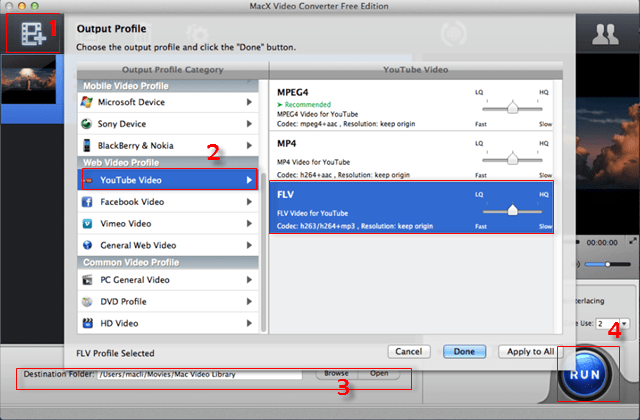Image resolution: width=640 pixels, height=420 pixels.
Task: Click the 00:00:00 timecode
Action: point(602,242)
